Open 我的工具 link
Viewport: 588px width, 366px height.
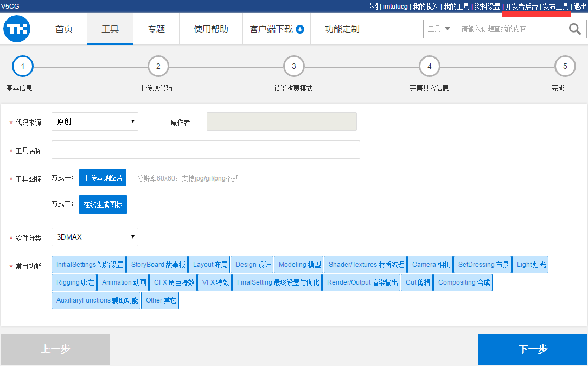pos(456,7)
